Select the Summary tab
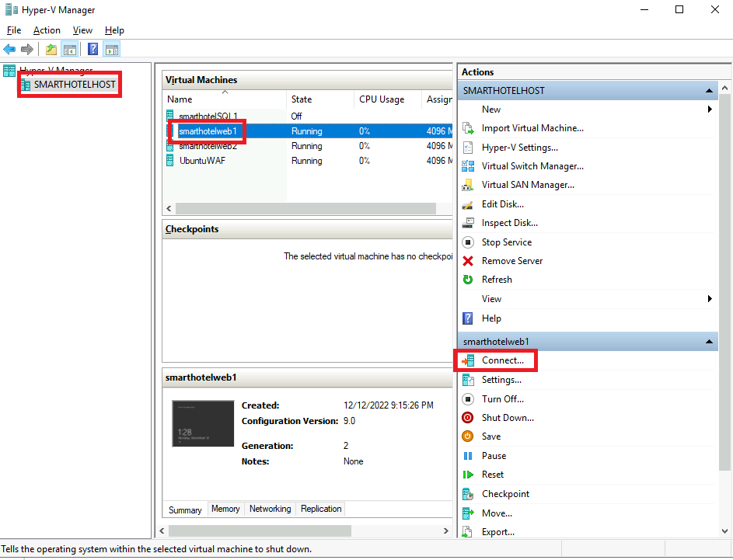Screen dimensions: 733x560 click(185, 510)
